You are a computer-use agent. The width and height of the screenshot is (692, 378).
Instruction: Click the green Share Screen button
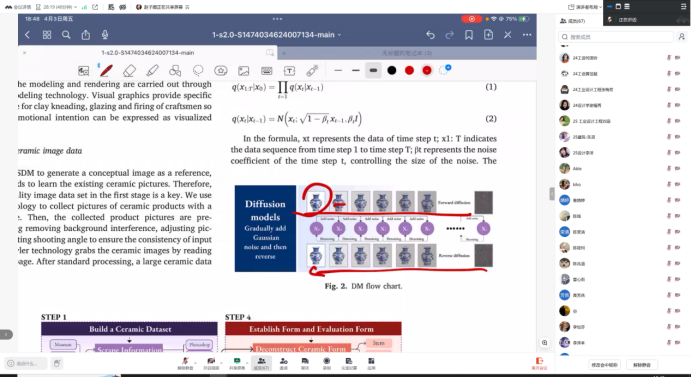237,363
